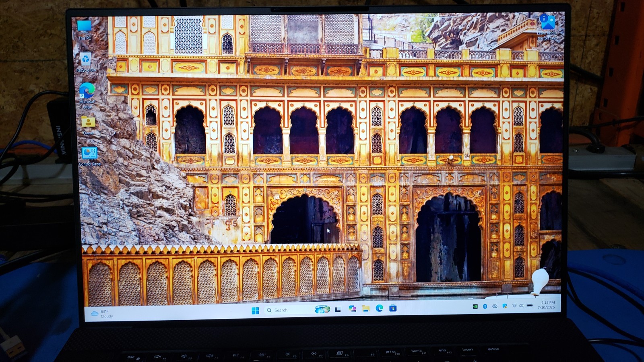
Task: Open File Explorer from the taskbar
Action: click(x=365, y=309)
